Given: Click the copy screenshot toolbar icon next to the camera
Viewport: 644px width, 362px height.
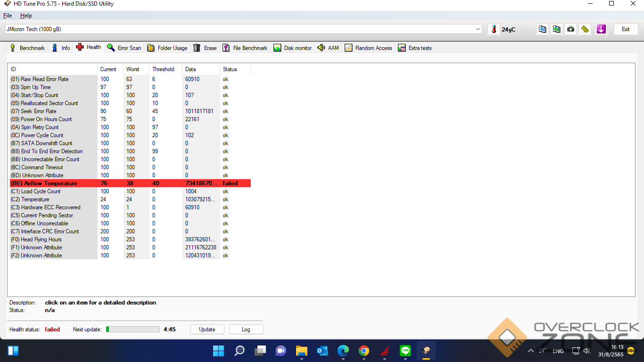Looking at the screenshot, I should coord(557,29).
